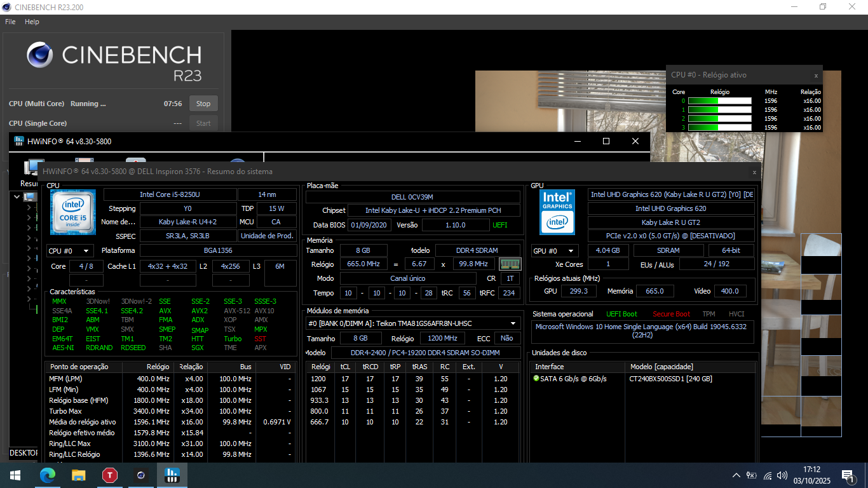Screen dimensions: 868x488
Task: Click the green SATA drive status icon
Action: click(x=536, y=379)
